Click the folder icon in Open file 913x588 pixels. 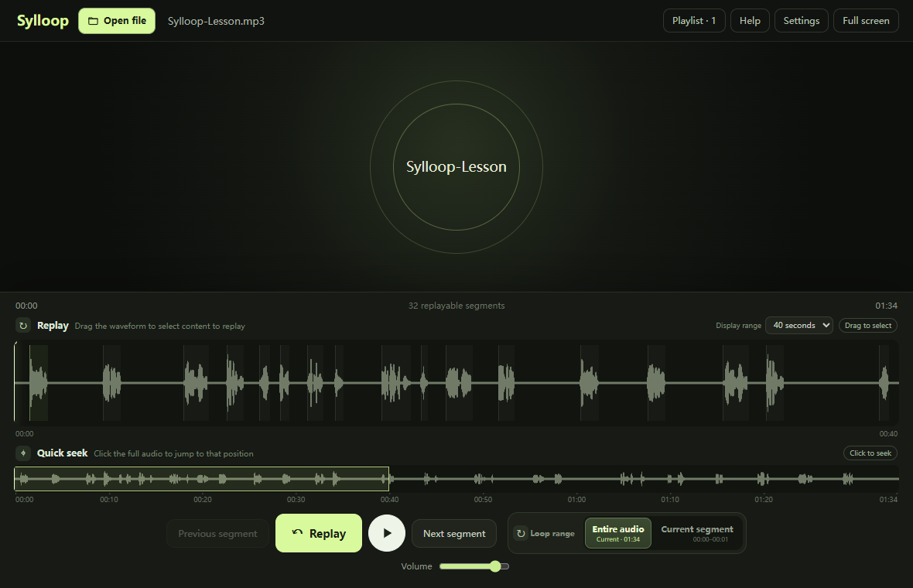tap(93, 21)
